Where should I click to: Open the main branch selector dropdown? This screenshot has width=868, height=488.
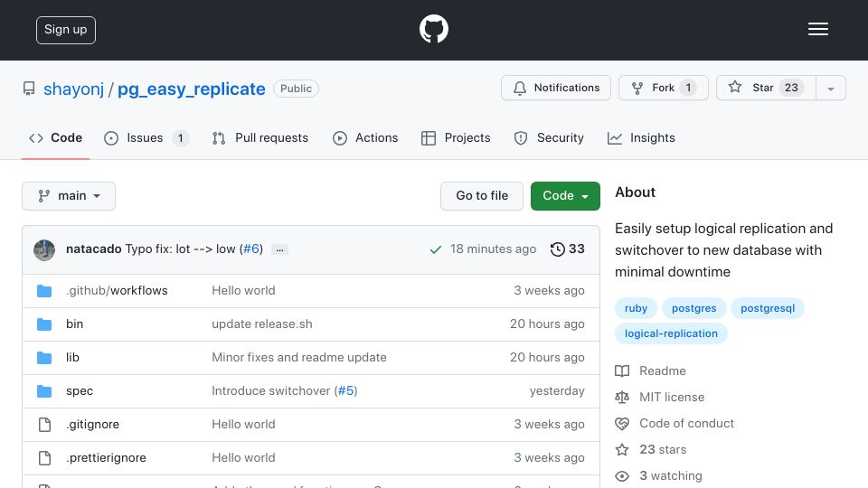coord(69,196)
